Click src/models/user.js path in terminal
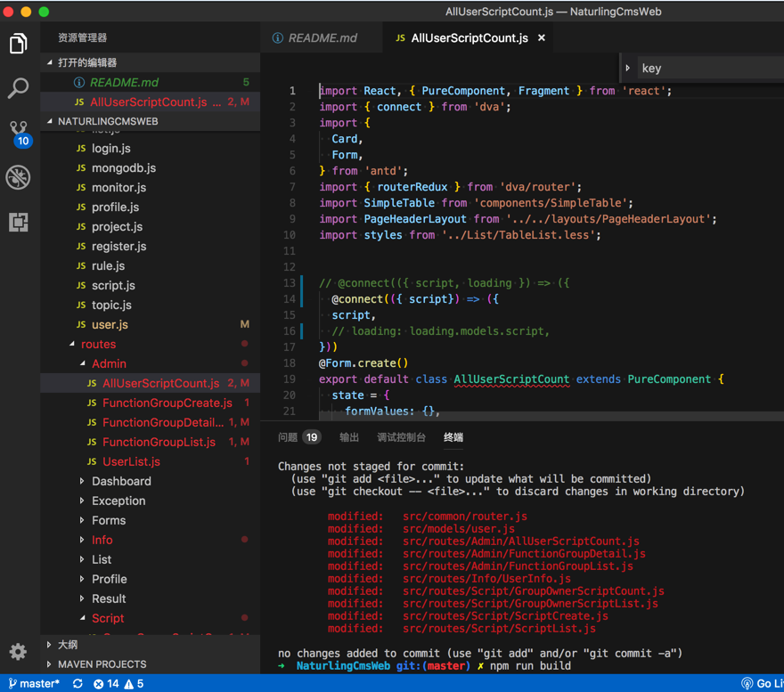784x692 pixels. tap(459, 528)
